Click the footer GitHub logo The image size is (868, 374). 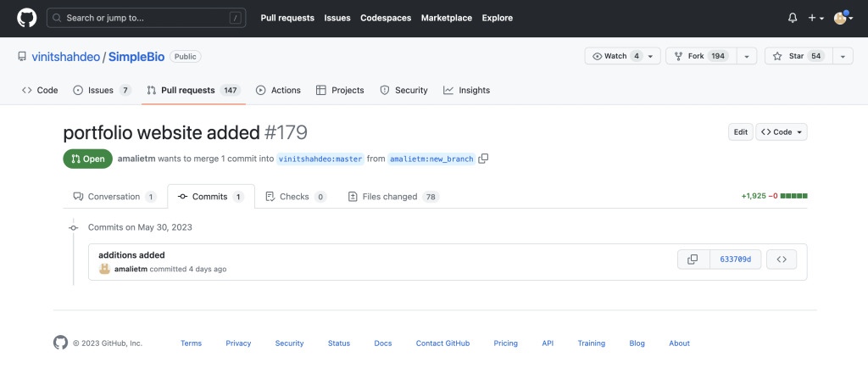point(60,343)
